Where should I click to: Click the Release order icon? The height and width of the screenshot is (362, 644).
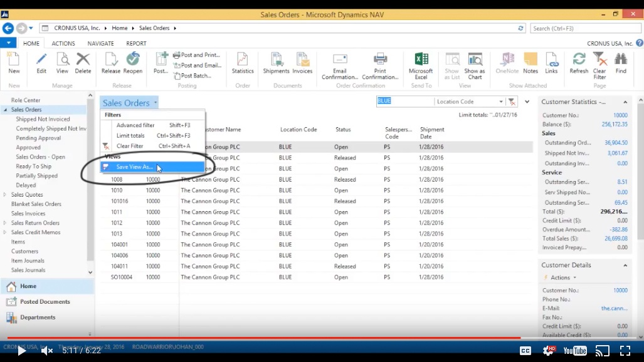coord(111,63)
